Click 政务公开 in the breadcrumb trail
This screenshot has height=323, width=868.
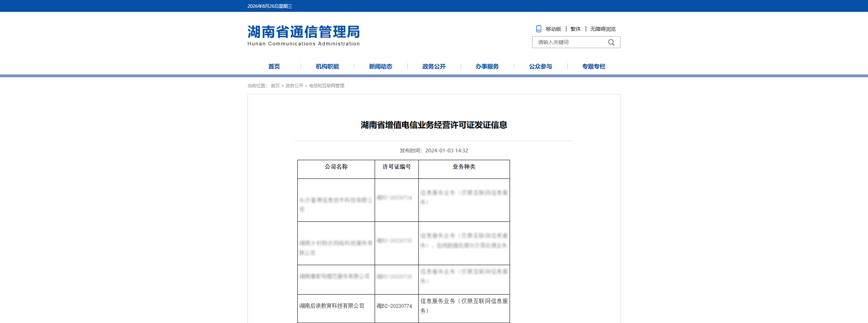click(x=294, y=86)
